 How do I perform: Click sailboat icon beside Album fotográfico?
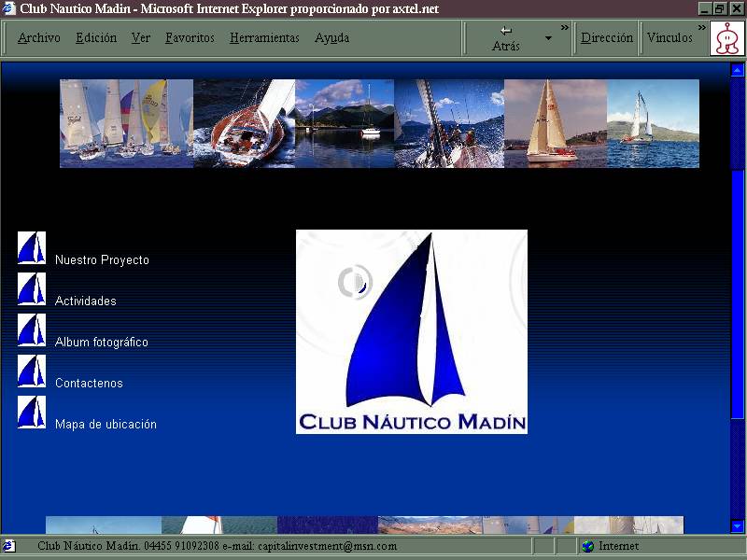(x=31, y=330)
